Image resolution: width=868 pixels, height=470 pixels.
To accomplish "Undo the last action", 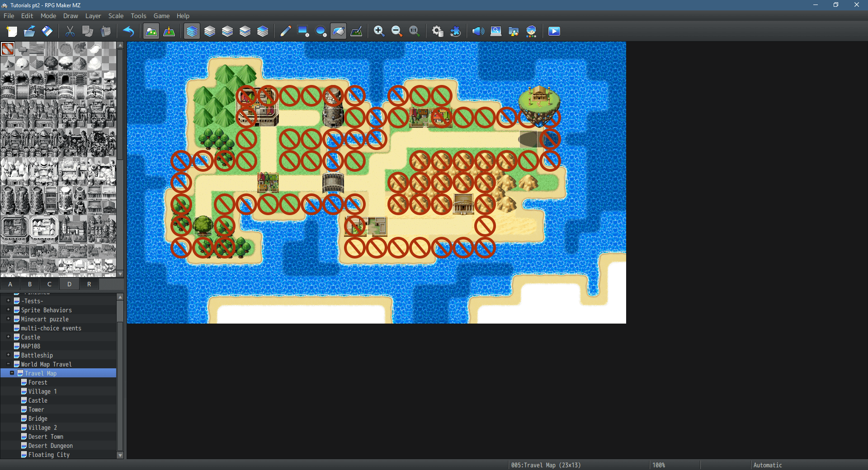I will (128, 31).
